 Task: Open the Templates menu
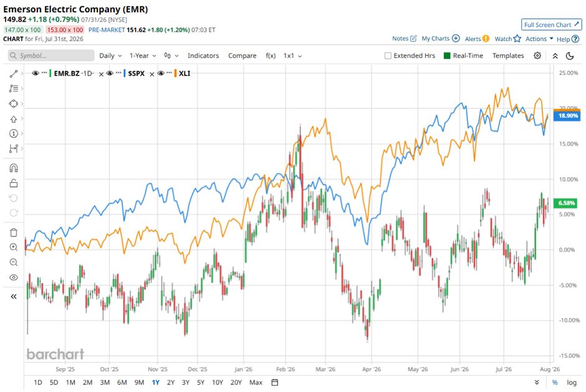pyautogui.click(x=508, y=55)
